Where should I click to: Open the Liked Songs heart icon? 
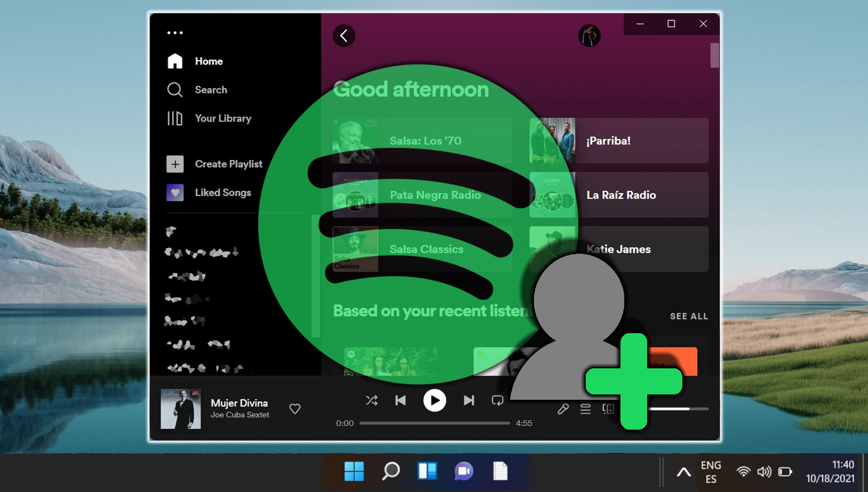pyautogui.click(x=175, y=192)
